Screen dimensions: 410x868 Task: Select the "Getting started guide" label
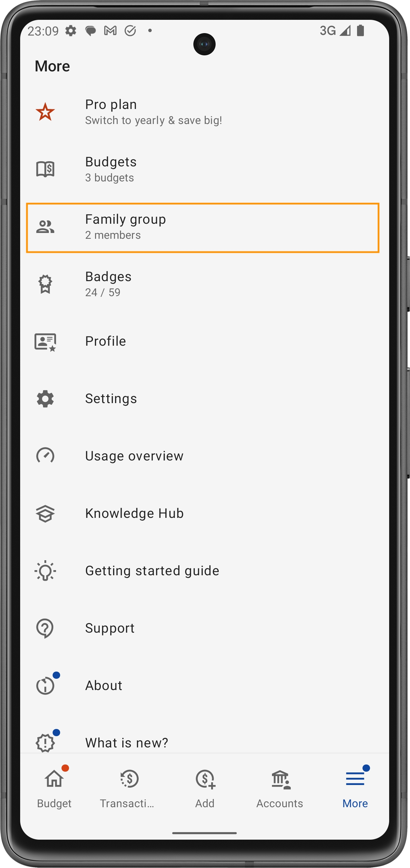(x=152, y=571)
